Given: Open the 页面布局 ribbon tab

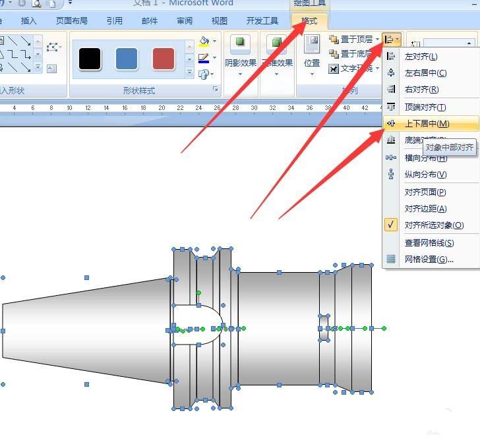Looking at the screenshot, I should [72, 21].
